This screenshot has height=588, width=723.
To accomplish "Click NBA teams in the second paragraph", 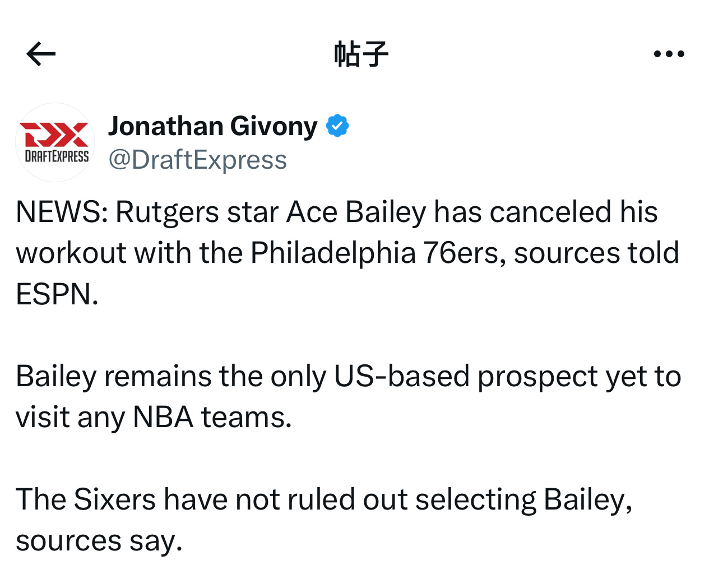I will [212, 418].
